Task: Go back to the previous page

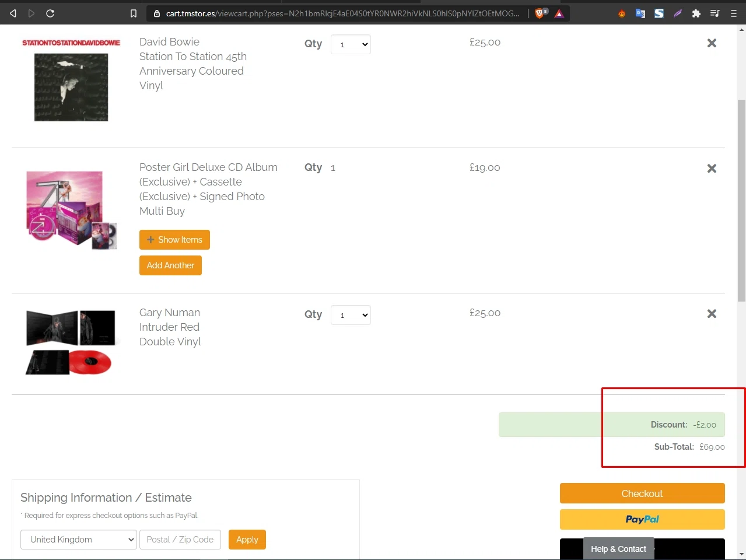Action: click(x=13, y=13)
